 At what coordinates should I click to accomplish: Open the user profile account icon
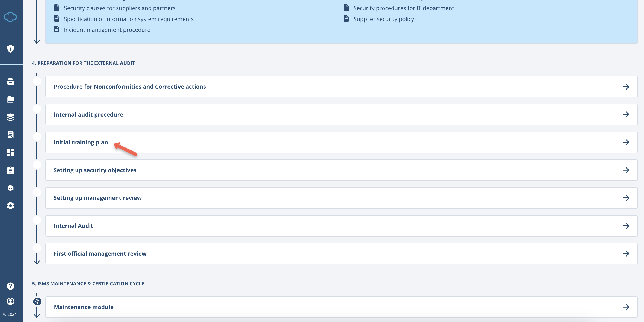tap(10, 301)
